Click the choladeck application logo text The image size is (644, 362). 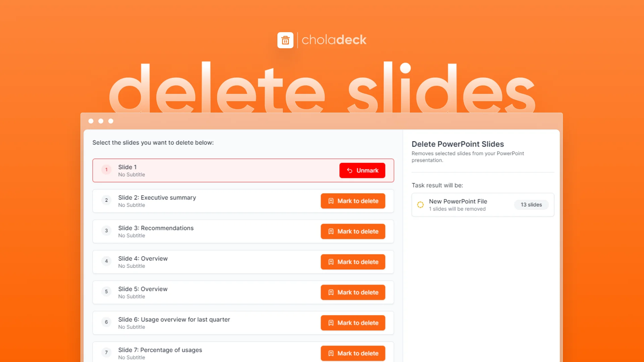pyautogui.click(x=335, y=40)
